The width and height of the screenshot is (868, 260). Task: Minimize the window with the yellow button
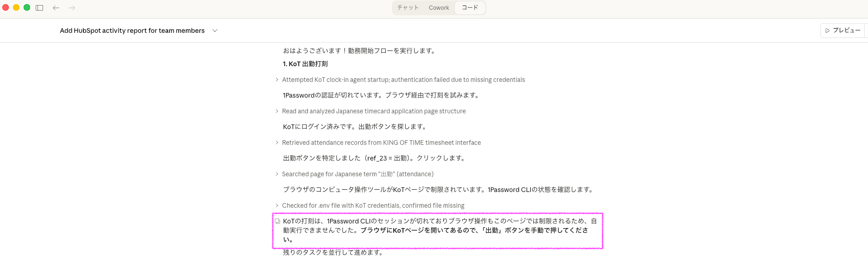point(16,7)
